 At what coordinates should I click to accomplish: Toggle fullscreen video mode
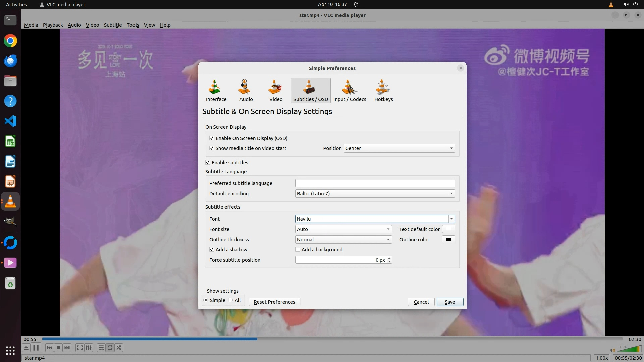(79, 348)
